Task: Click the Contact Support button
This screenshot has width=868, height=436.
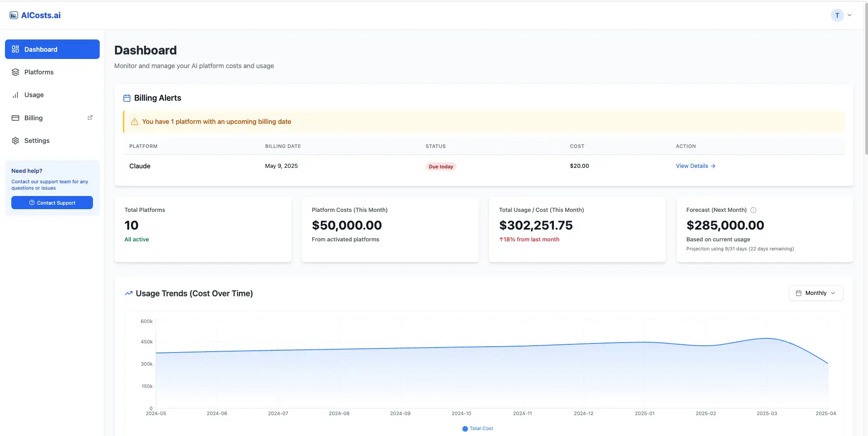Action: (52, 203)
